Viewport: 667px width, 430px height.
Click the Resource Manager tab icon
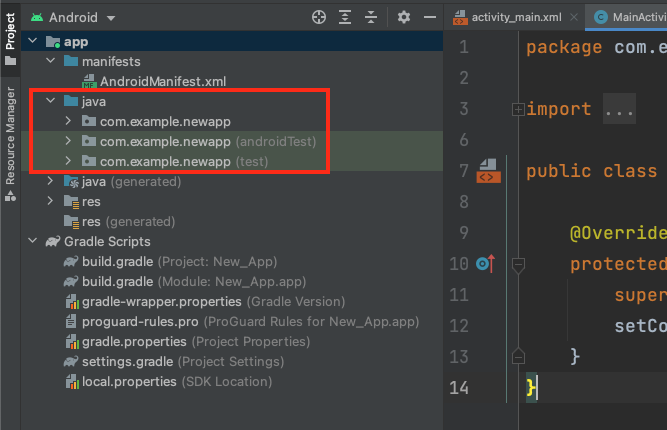pyautogui.click(x=10, y=196)
